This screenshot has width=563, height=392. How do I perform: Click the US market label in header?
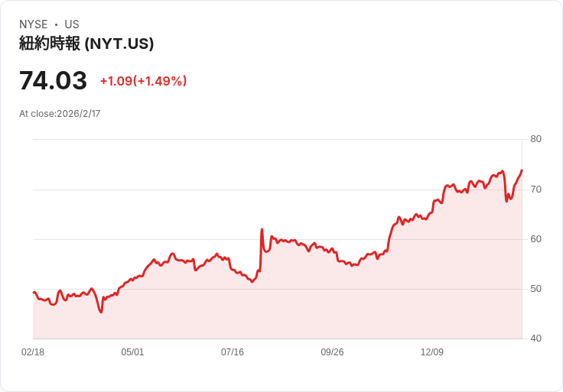(x=72, y=24)
